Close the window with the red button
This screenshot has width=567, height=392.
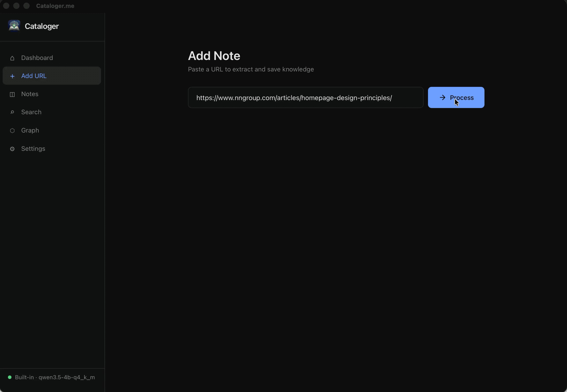(6, 6)
